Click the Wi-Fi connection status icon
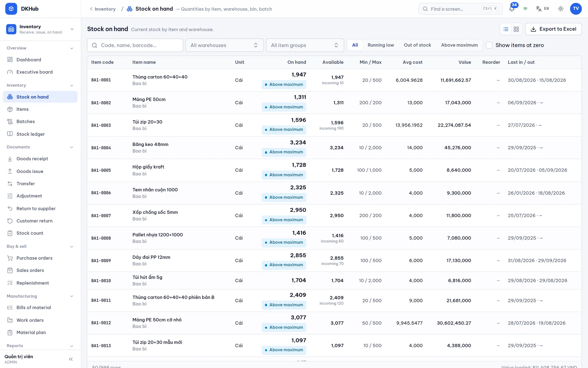The width and height of the screenshot is (588, 368). click(525, 9)
